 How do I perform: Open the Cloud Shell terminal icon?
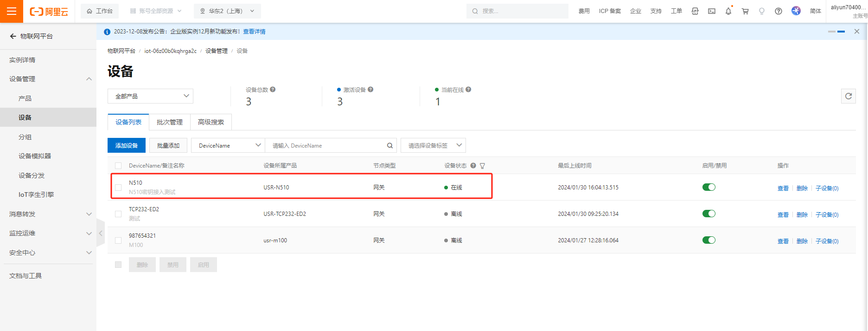click(712, 11)
